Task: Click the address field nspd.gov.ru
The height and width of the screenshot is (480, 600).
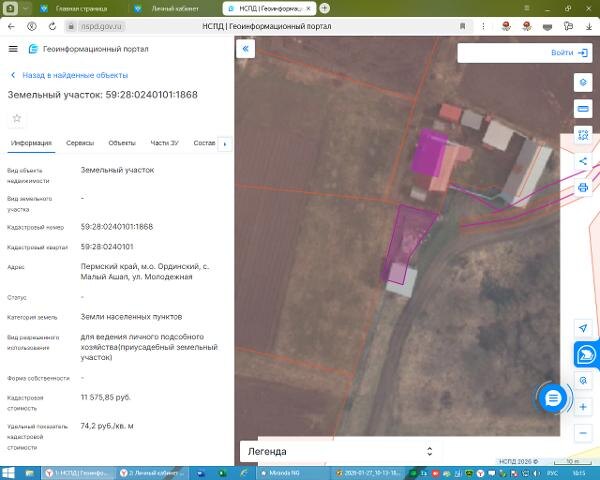Action: point(101,26)
